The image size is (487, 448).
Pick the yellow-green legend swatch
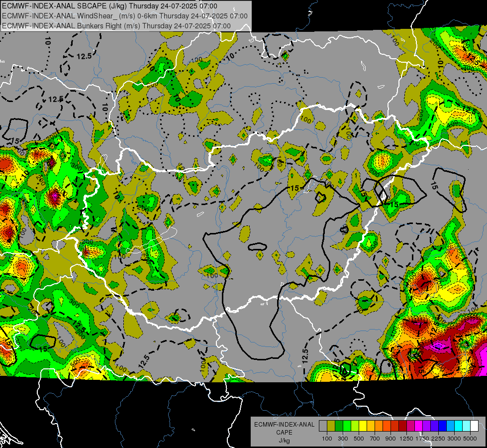tap(355, 426)
